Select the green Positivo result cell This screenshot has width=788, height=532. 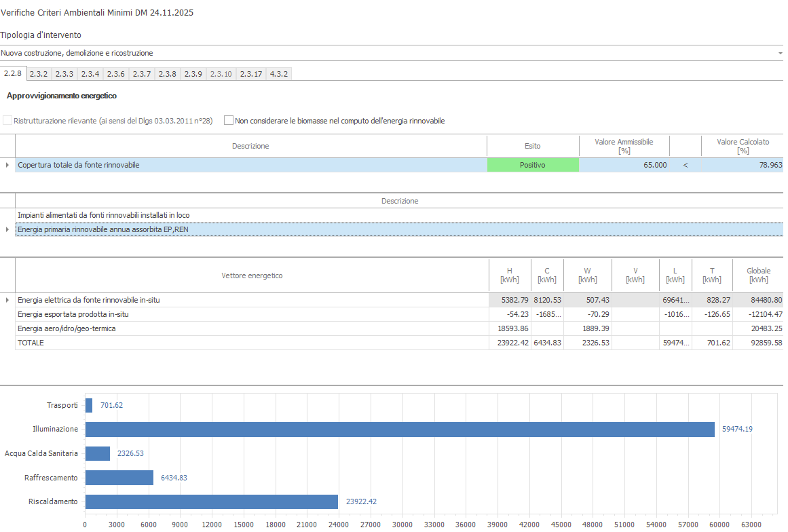[532, 165]
